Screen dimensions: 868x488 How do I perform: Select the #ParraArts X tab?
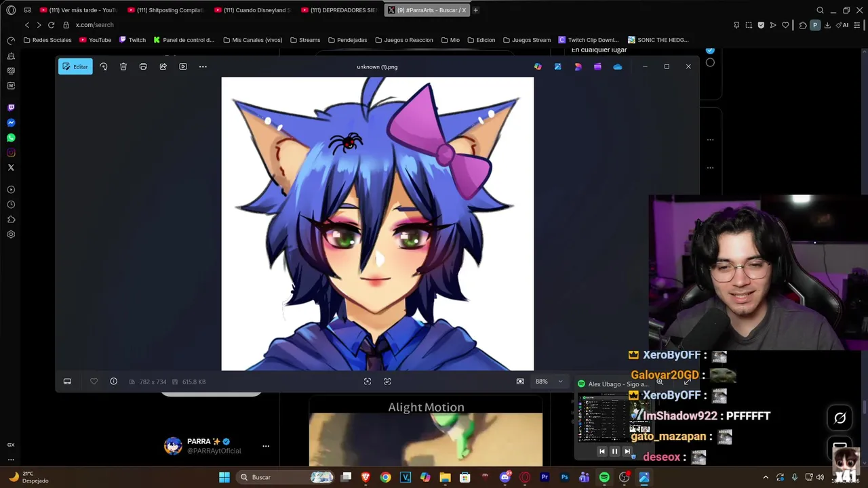(x=427, y=10)
